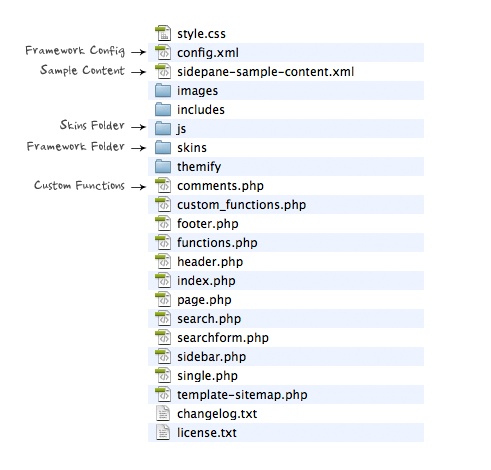
Task: Select the images folder icon
Action: pos(163,90)
